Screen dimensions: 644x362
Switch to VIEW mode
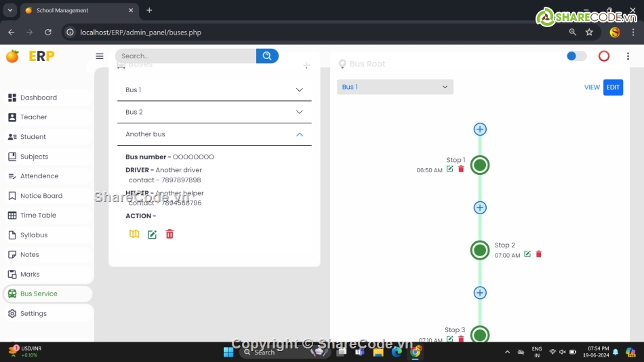[592, 87]
